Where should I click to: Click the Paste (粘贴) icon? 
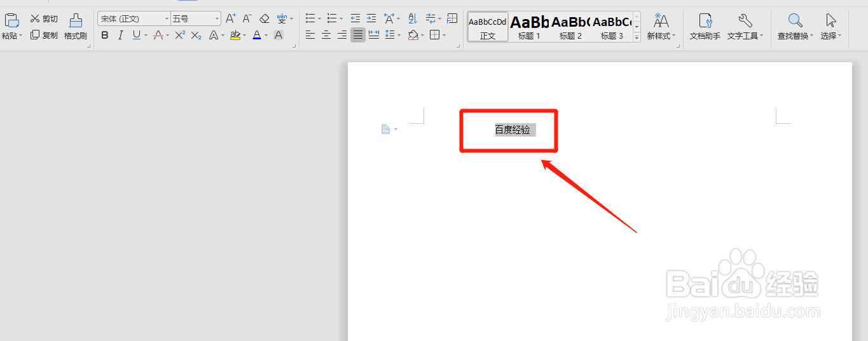[x=11, y=20]
